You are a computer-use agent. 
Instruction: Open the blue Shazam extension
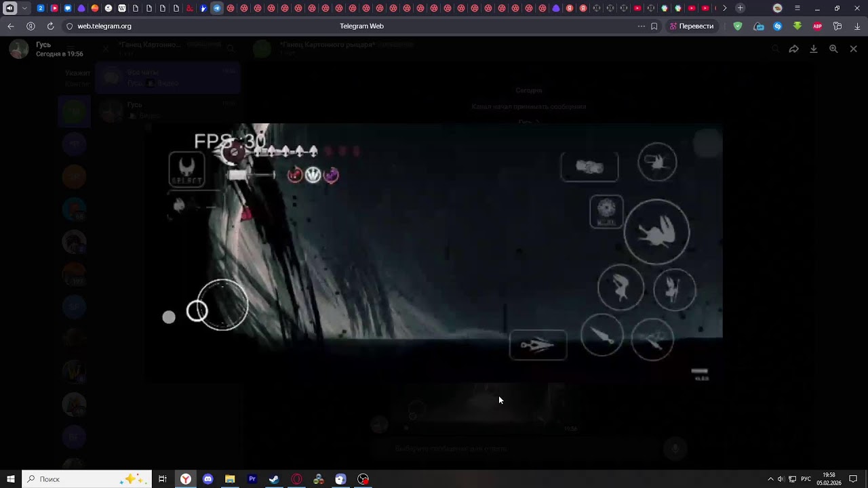(x=778, y=26)
